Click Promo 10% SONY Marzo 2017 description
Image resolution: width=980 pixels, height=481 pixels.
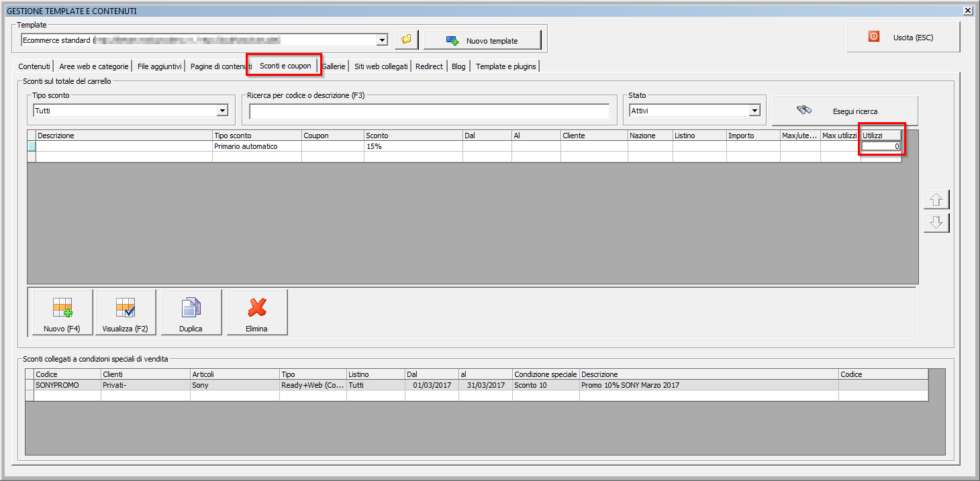[x=709, y=385]
